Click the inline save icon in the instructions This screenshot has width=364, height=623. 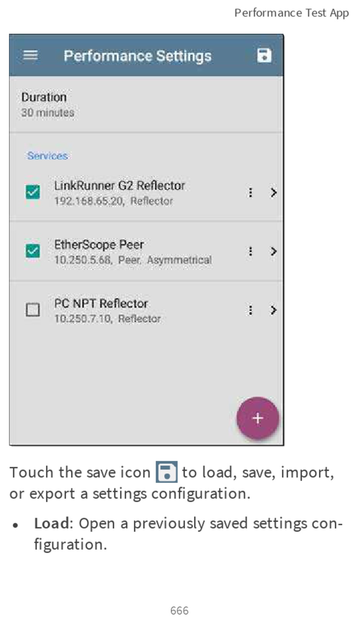coord(166,472)
